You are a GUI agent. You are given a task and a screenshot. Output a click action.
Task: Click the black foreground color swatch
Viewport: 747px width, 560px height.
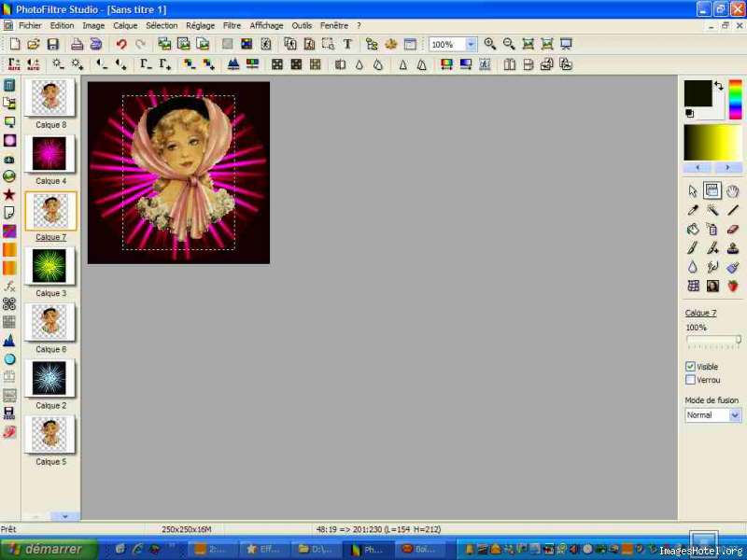click(x=698, y=93)
